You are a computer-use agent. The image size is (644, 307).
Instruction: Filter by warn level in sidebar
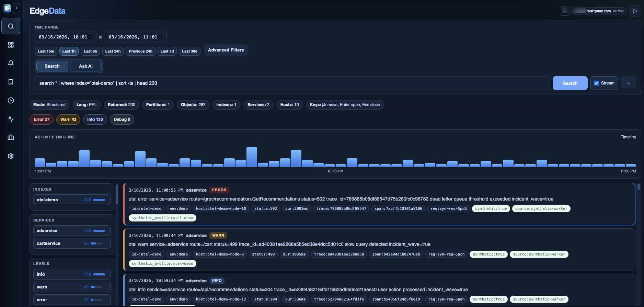tap(72, 287)
